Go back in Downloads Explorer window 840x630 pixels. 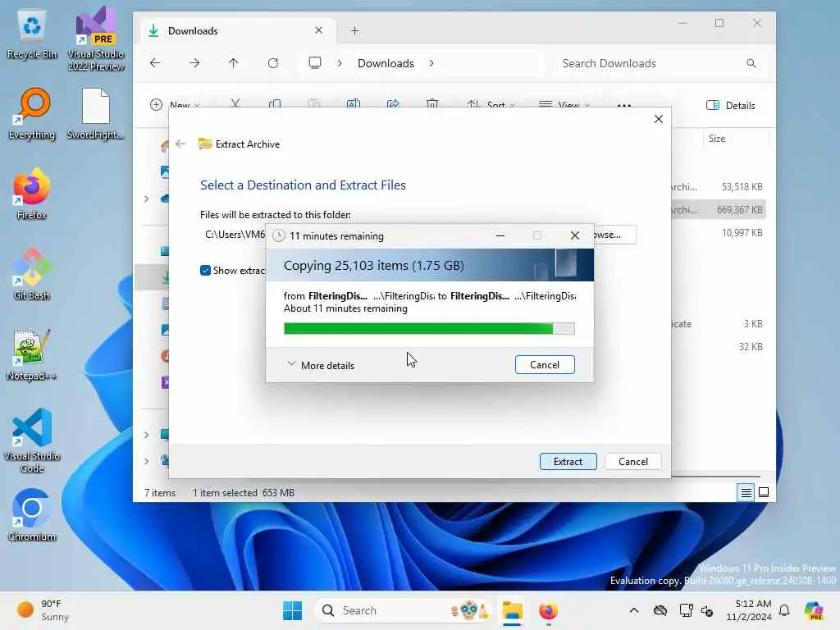click(155, 63)
